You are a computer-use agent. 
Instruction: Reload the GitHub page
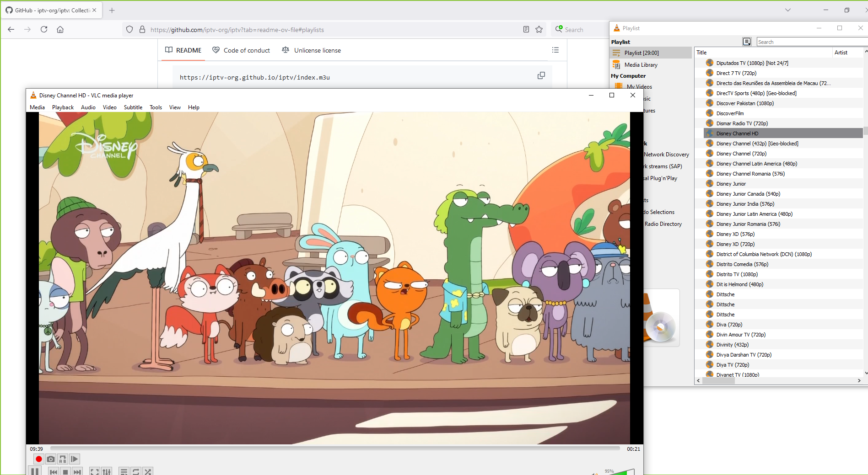(x=44, y=29)
